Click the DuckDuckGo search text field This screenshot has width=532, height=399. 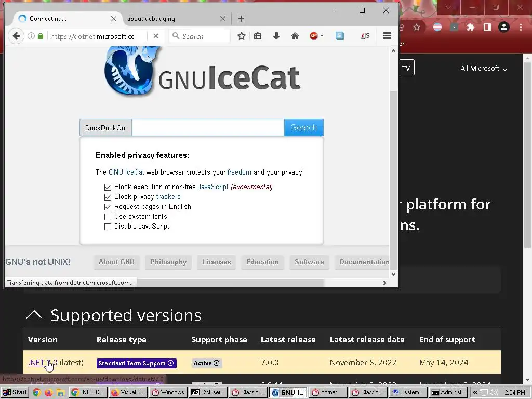tap(208, 128)
